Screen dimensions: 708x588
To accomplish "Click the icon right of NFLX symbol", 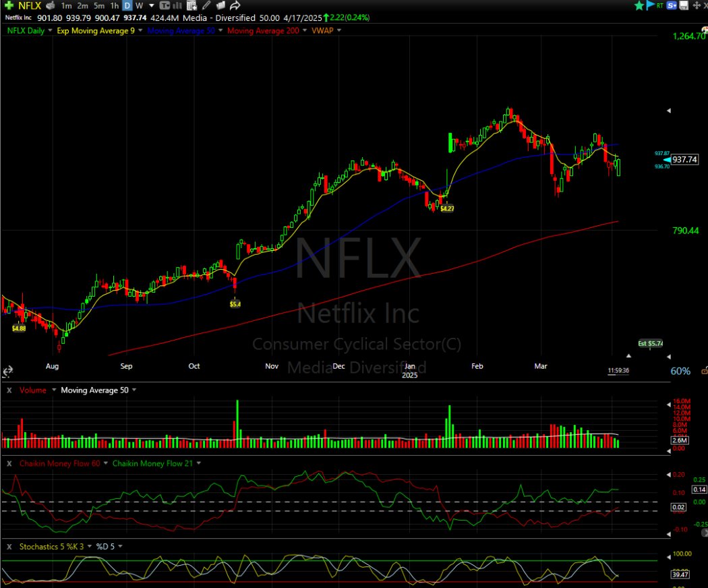I will pyautogui.click(x=51, y=6).
